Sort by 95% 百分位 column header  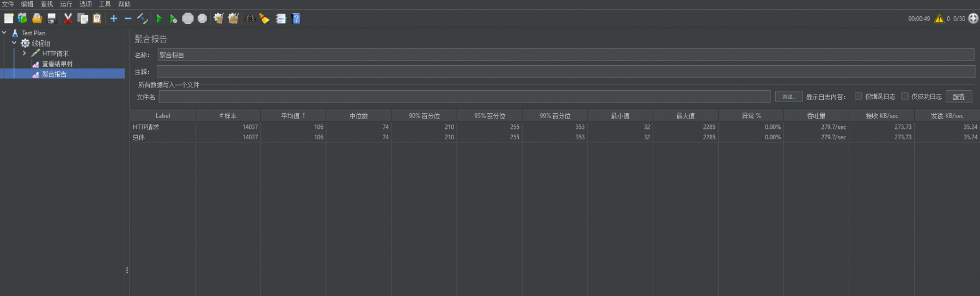[489, 115]
